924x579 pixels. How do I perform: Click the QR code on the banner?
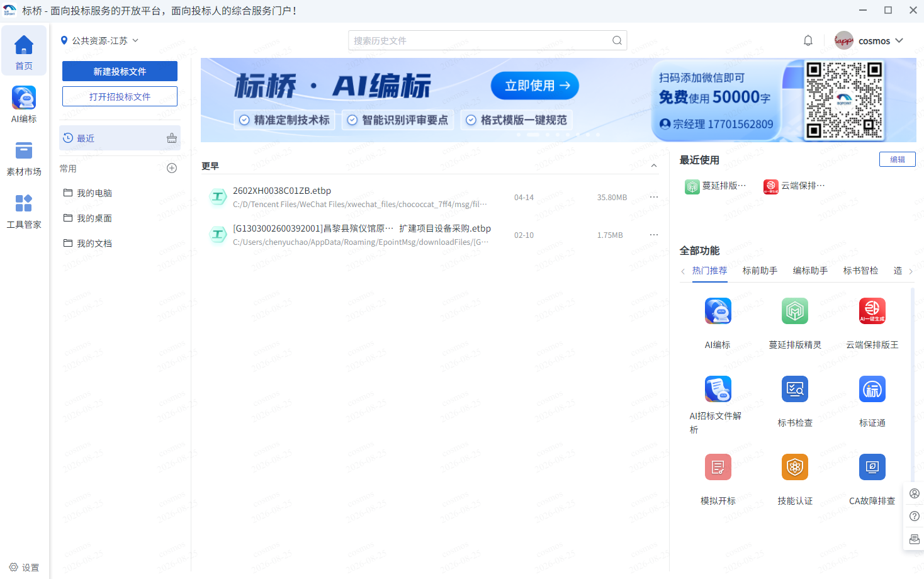(844, 100)
